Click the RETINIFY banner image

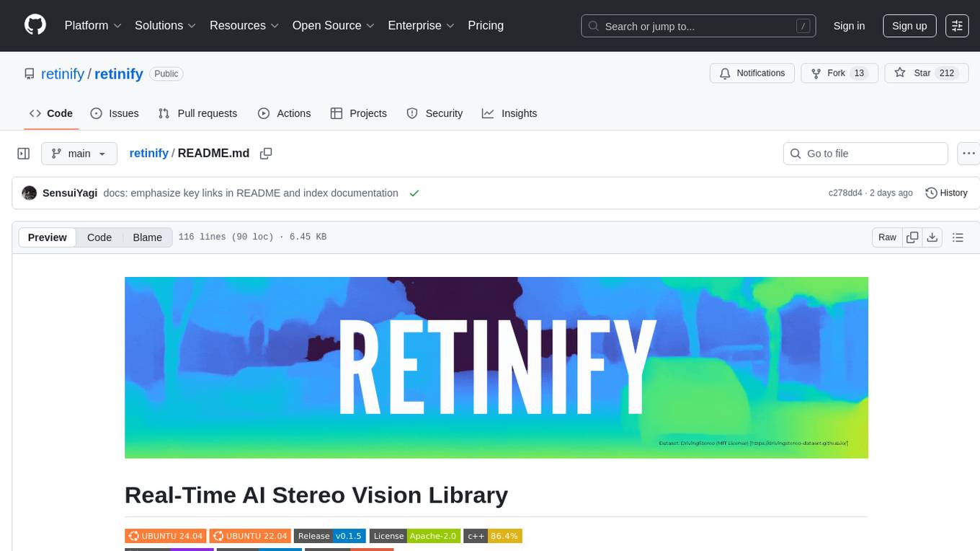(496, 368)
